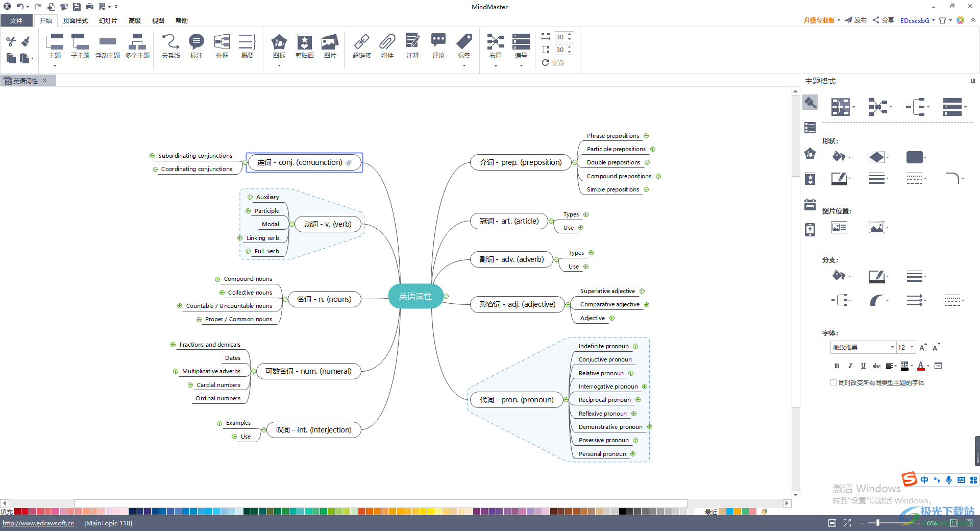Collapse the central 英语词性 topic toggle
Image resolution: width=980 pixels, height=531 pixels.
click(446, 296)
